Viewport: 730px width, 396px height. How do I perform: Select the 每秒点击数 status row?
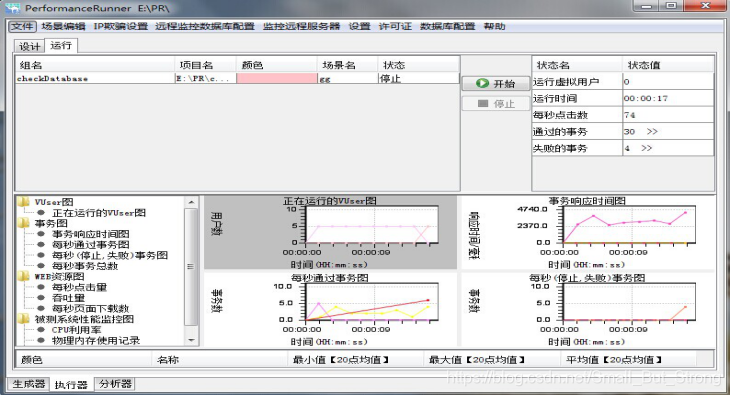point(622,115)
